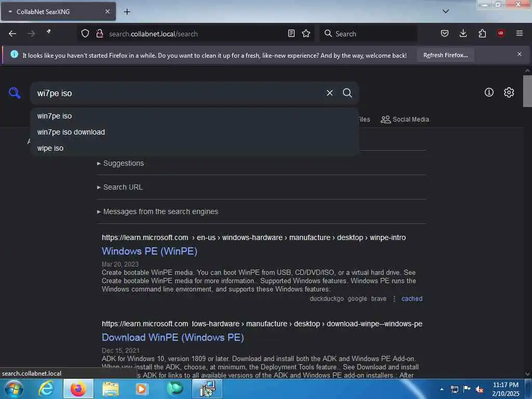Open the site security padlock info
Viewport: 532px width, 399px height.
click(100, 33)
